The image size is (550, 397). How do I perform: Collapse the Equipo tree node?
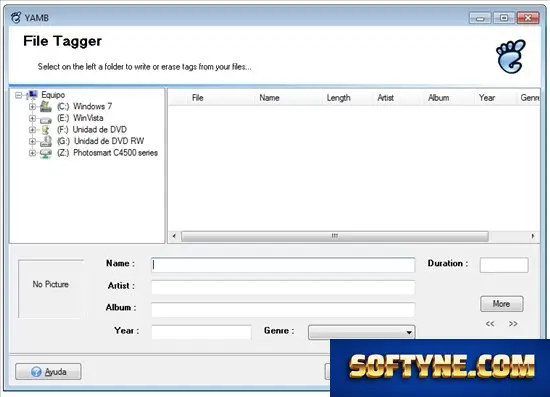(19, 95)
